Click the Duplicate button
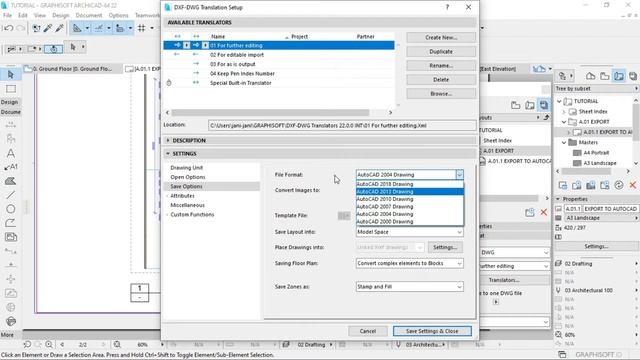The width and height of the screenshot is (640, 360). click(x=441, y=51)
